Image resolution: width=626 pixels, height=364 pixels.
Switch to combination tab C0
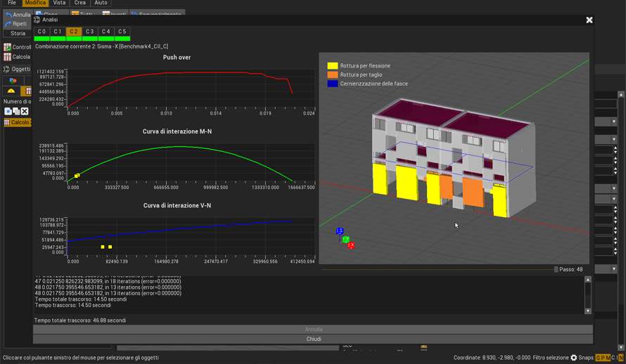41,32
